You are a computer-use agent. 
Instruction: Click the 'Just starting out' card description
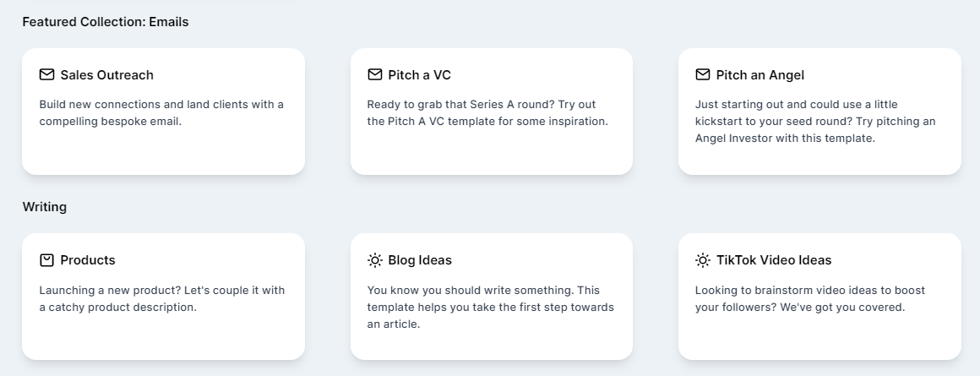tap(815, 121)
